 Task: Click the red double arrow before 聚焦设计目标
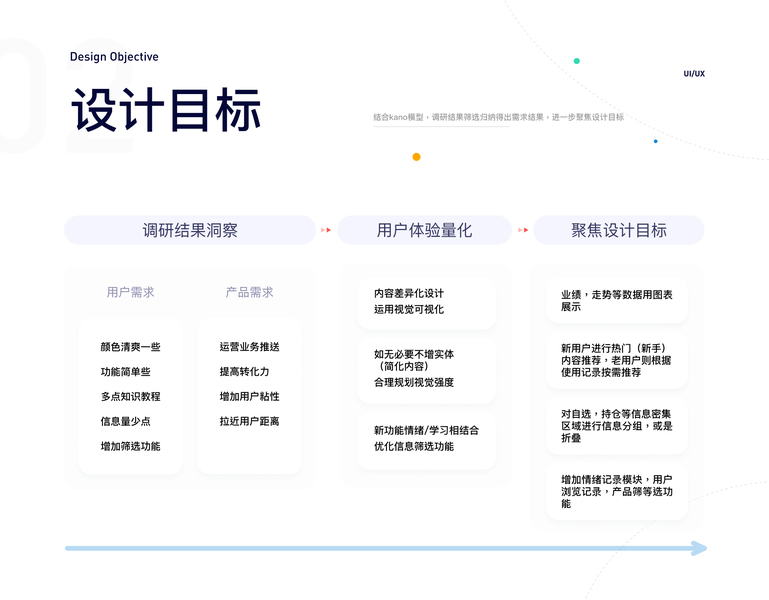coord(523,230)
